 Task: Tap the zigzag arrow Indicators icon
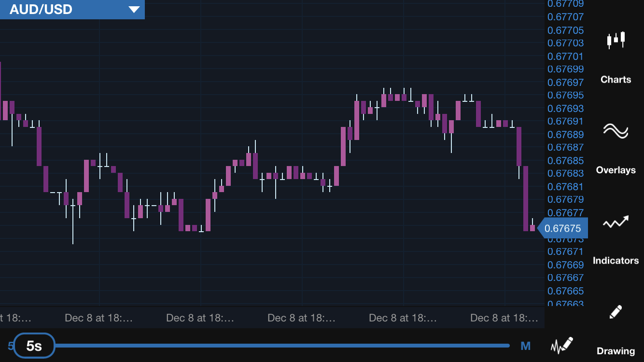click(x=616, y=222)
